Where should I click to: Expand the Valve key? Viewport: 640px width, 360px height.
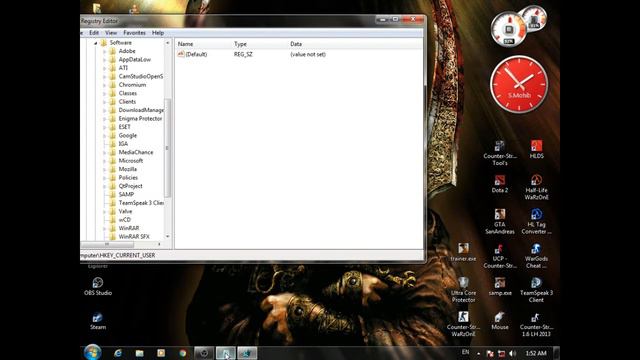104,211
